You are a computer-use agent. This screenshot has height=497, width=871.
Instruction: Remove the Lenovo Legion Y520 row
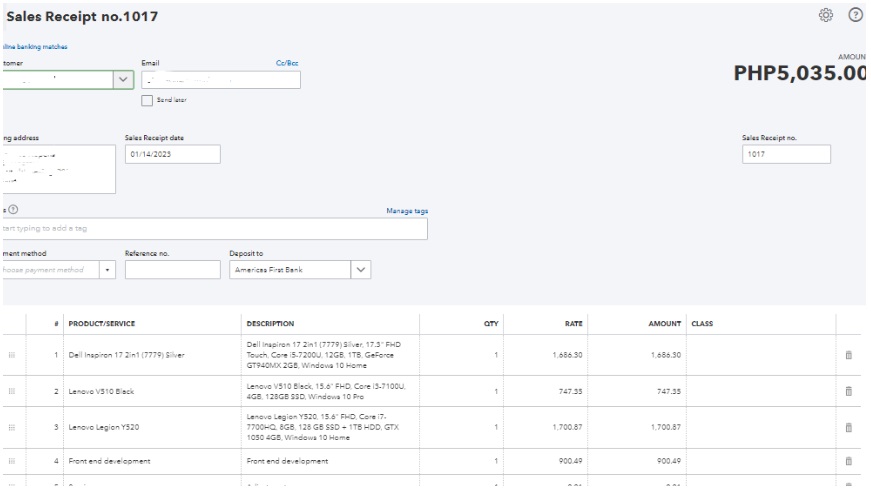tap(849, 427)
